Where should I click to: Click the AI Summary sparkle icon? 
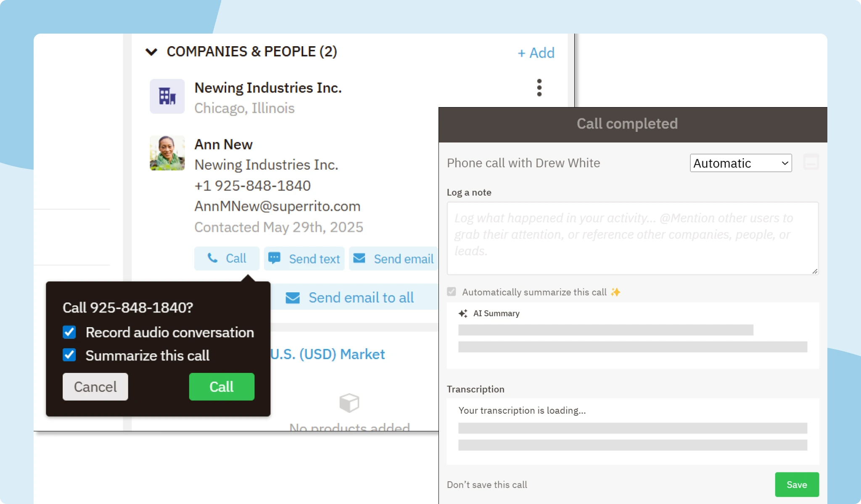click(463, 313)
